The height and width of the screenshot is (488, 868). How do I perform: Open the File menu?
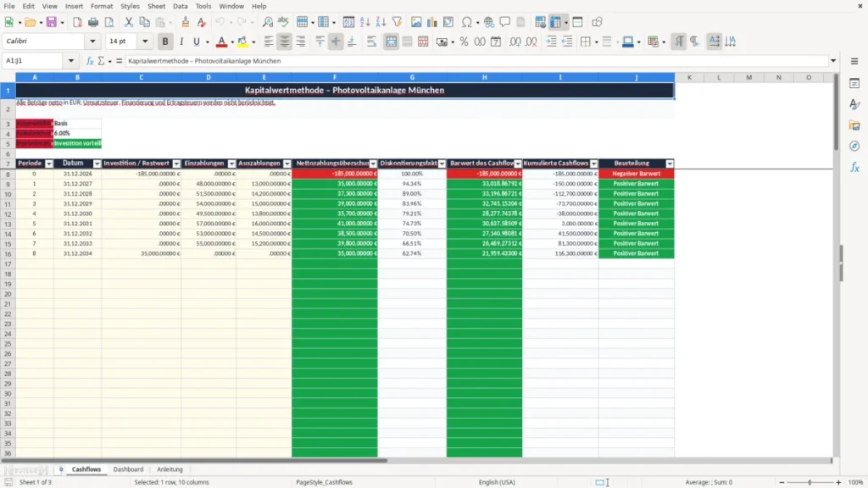(8, 6)
